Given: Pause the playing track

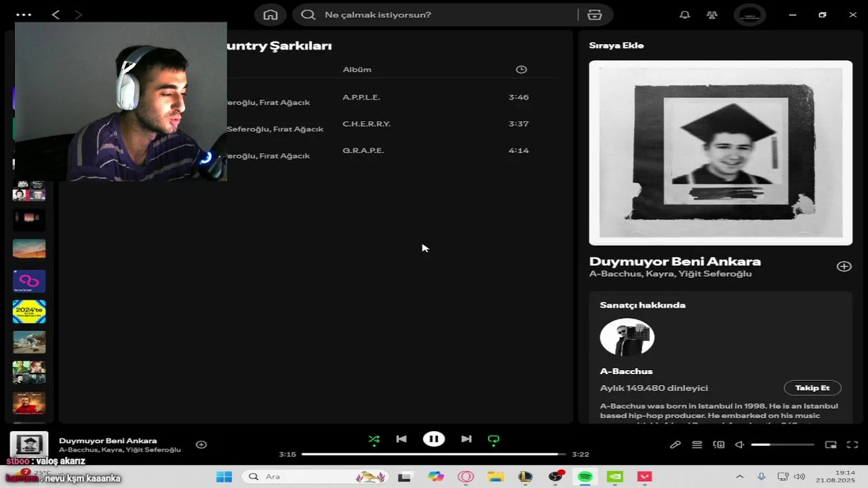Looking at the screenshot, I should coord(434,439).
